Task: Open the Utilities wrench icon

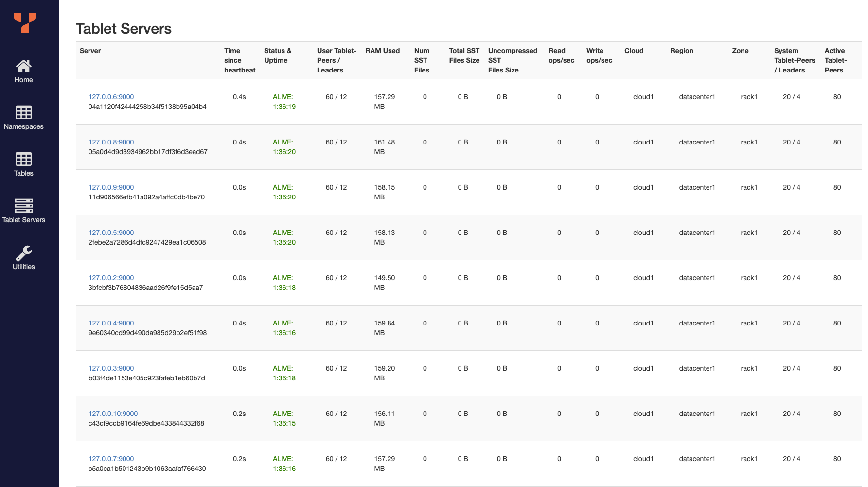Action: 23,253
